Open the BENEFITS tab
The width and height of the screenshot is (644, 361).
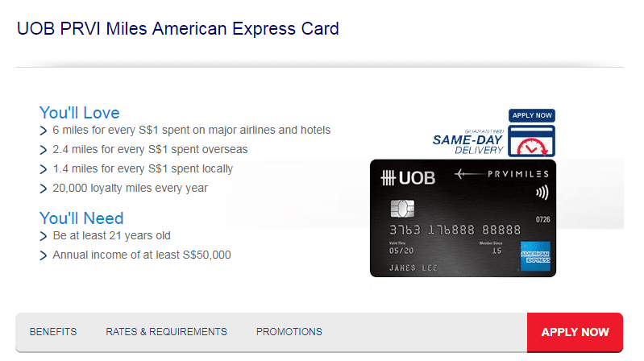(53, 332)
